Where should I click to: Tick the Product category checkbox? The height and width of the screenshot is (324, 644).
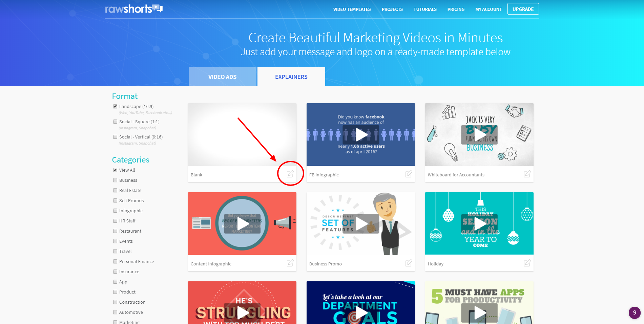(x=115, y=292)
